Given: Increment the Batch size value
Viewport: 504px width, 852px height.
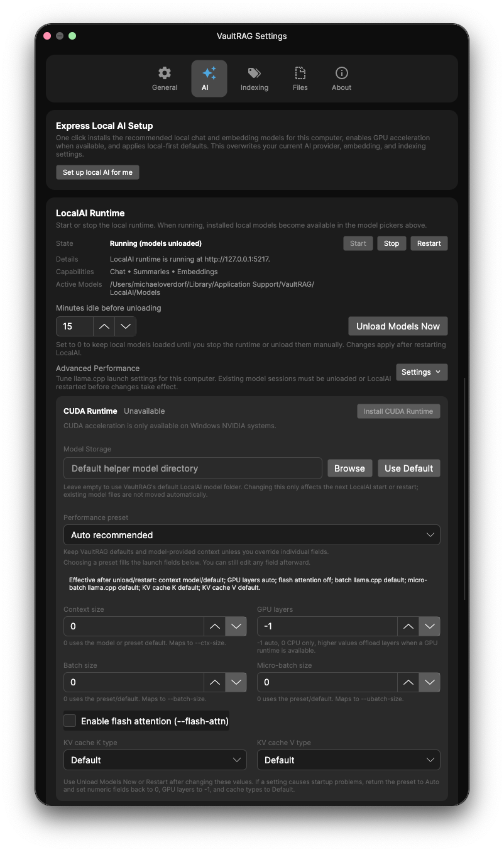Looking at the screenshot, I should click(x=214, y=682).
